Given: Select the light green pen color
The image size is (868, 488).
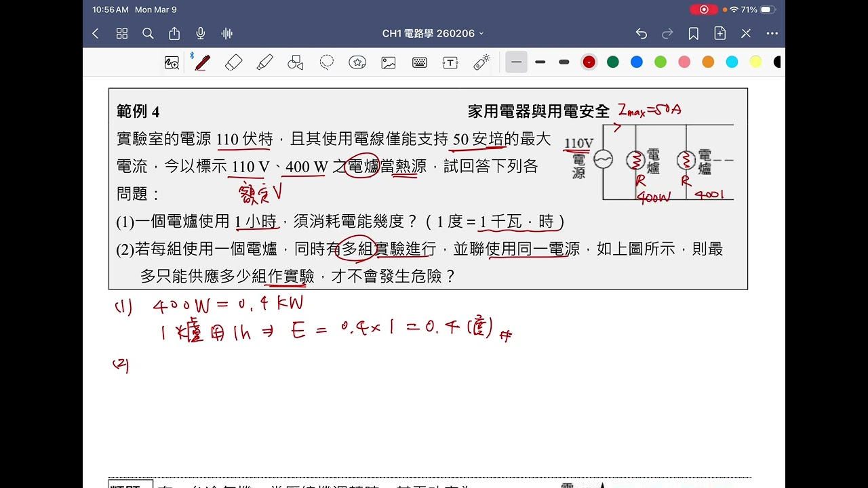Looking at the screenshot, I should click(x=660, y=62).
